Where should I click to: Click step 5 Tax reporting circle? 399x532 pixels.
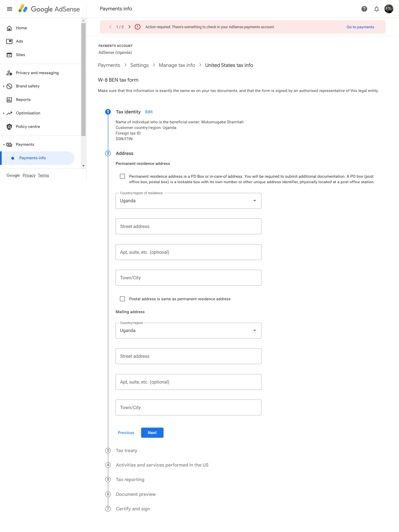click(x=108, y=479)
